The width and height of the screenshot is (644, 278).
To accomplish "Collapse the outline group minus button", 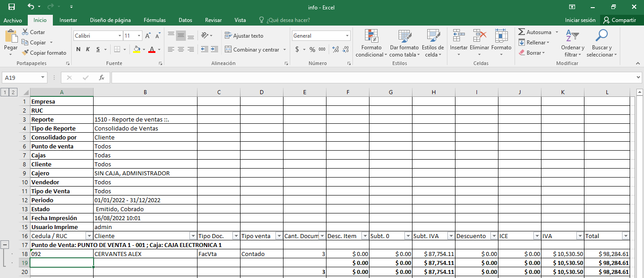I will (x=5, y=245).
